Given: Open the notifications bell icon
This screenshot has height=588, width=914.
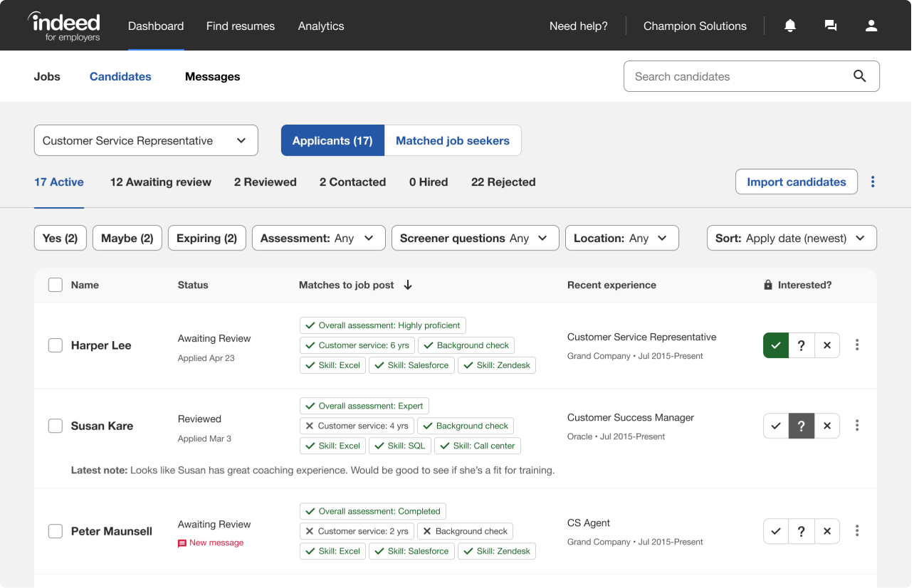Looking at the screenshot, I should pos(789,26).
